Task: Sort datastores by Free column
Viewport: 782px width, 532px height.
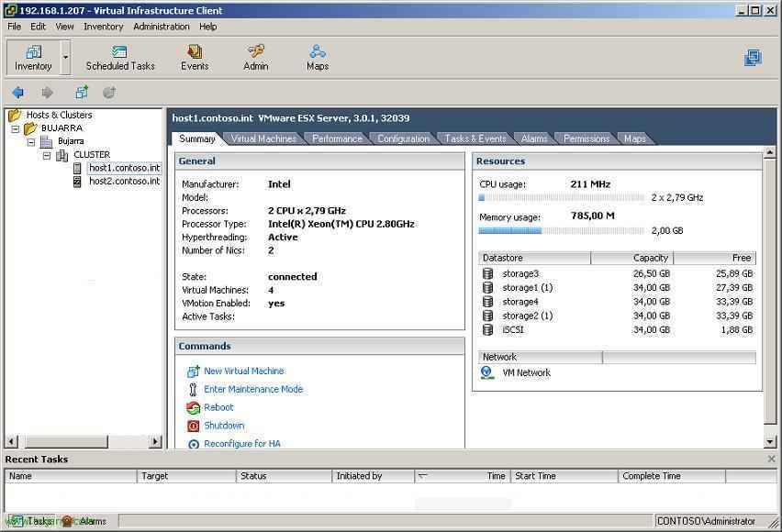Action: pos(715,258)
